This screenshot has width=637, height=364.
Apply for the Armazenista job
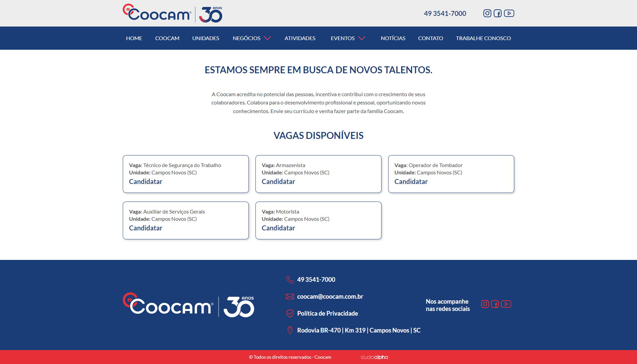(x=278, y=182)
